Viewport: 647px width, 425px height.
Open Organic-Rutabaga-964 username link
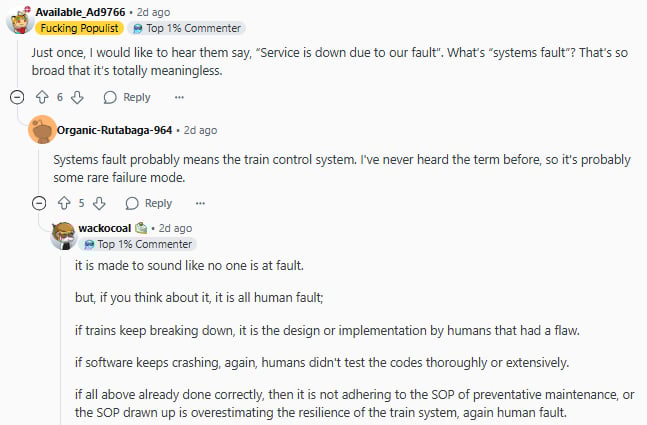pos(114,130)
